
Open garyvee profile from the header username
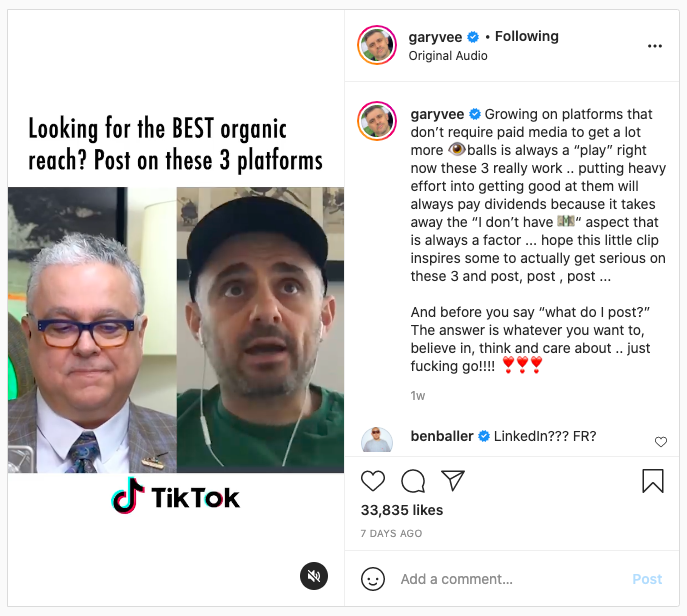pos(435,37)
